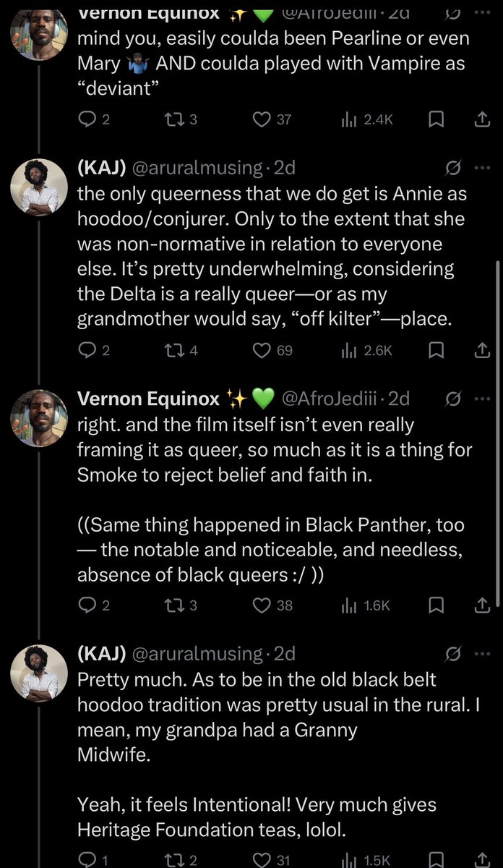
Task: Bookmark the Black Panther absence tweet
Action: coord(435,605)
